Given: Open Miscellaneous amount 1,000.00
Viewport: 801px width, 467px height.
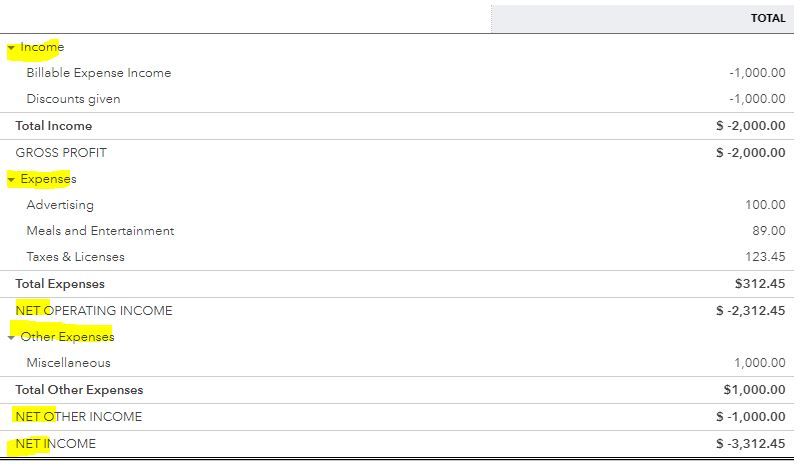Looking at the screenshot, I should (x=758, y=363).
